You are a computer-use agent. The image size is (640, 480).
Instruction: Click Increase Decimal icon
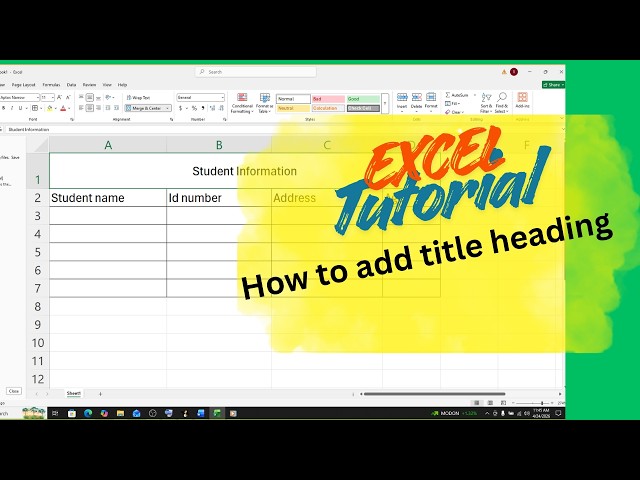coord(212,108)
